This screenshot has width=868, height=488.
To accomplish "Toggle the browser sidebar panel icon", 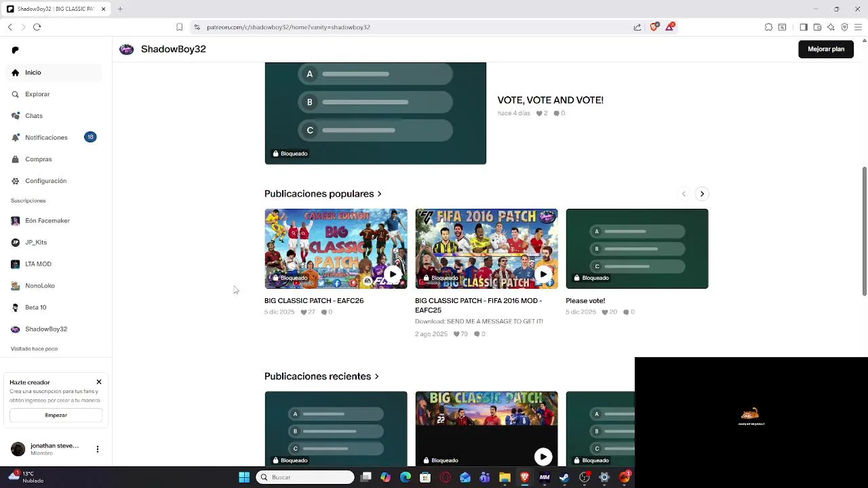I will [x=804, y=27].
